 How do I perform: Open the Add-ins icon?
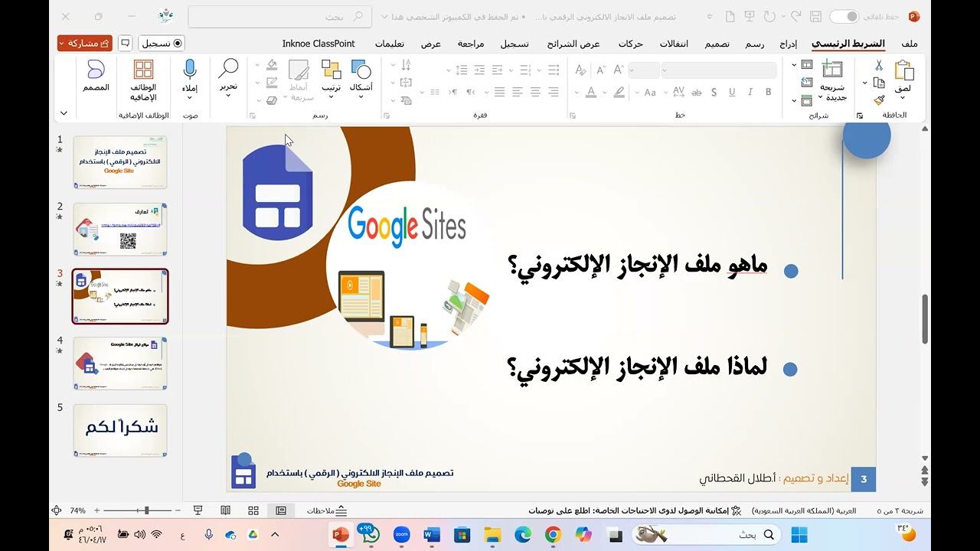(143, 70)
